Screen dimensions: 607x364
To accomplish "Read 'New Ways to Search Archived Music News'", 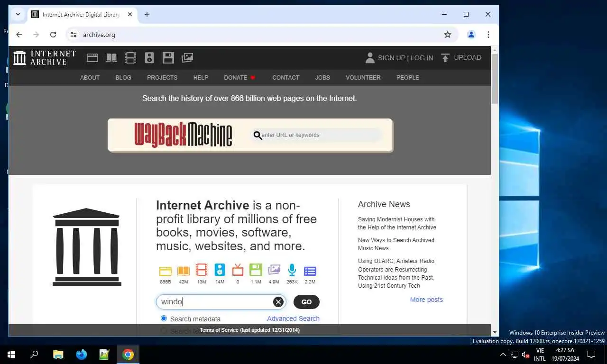I will (x=396, y=244).
